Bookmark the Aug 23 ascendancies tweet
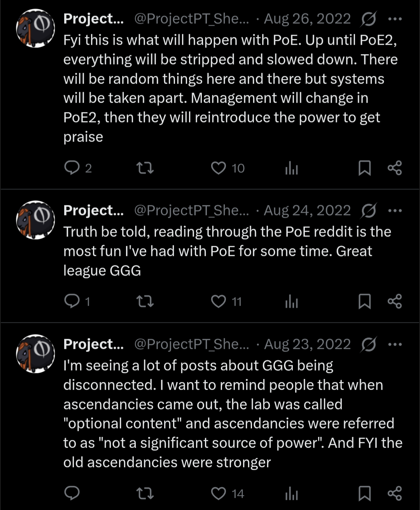The width and height of the screenshot is (420, 510). point(364,493)
